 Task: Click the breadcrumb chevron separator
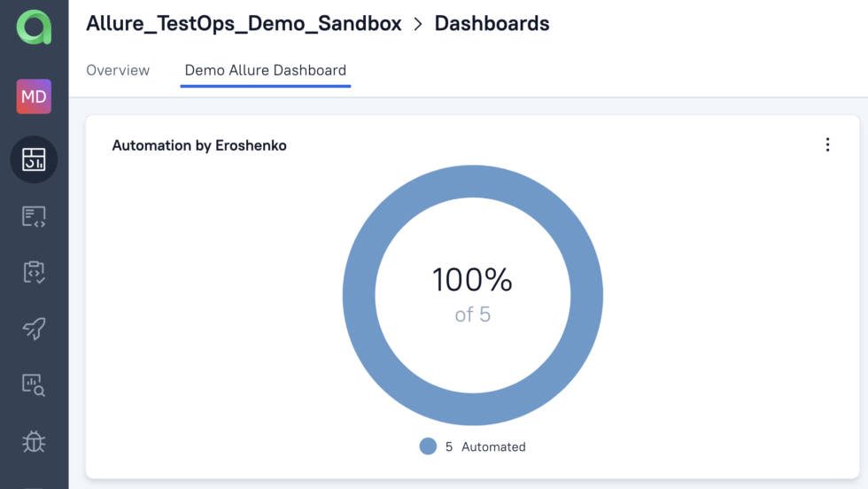418,24
